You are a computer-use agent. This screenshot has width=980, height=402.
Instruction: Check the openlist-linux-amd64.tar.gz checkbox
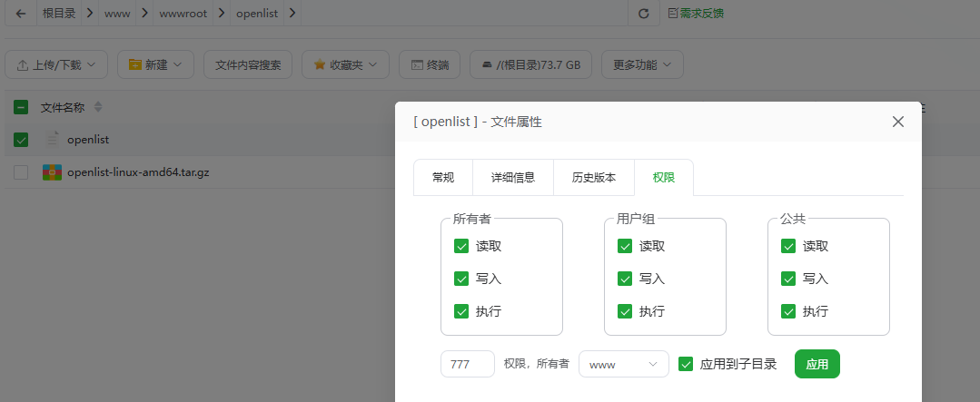click(21, 172)
